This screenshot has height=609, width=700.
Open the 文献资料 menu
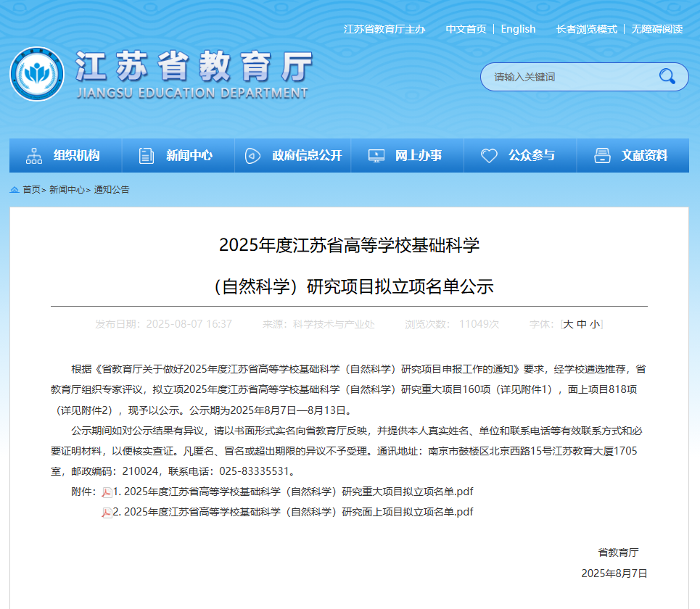(x=633, y=155)
